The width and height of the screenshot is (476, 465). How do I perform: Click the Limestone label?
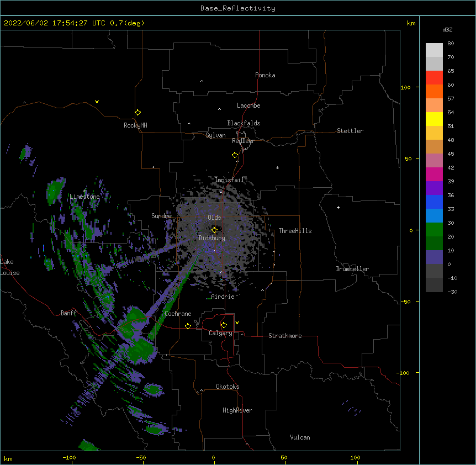pos(84,197)
